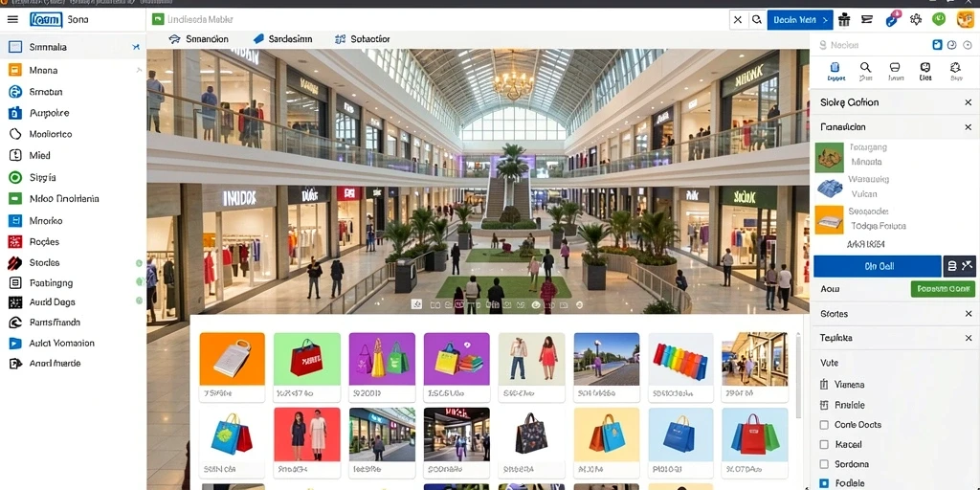Click the link icon with pink badge
The height and width of the screenshot is (490, 980).
click(x=892, y=19)
